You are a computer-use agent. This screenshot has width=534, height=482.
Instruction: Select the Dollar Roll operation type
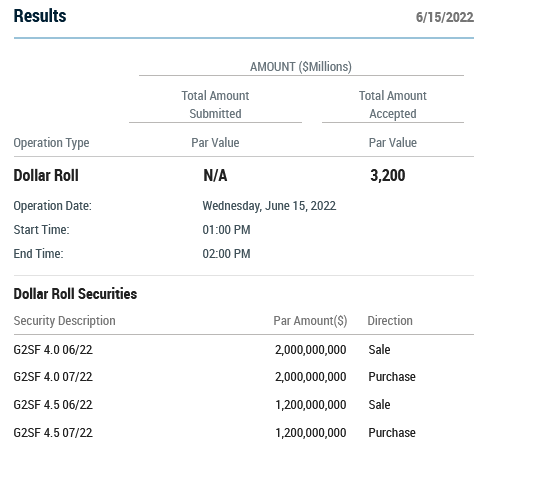(x=46, y=175)
